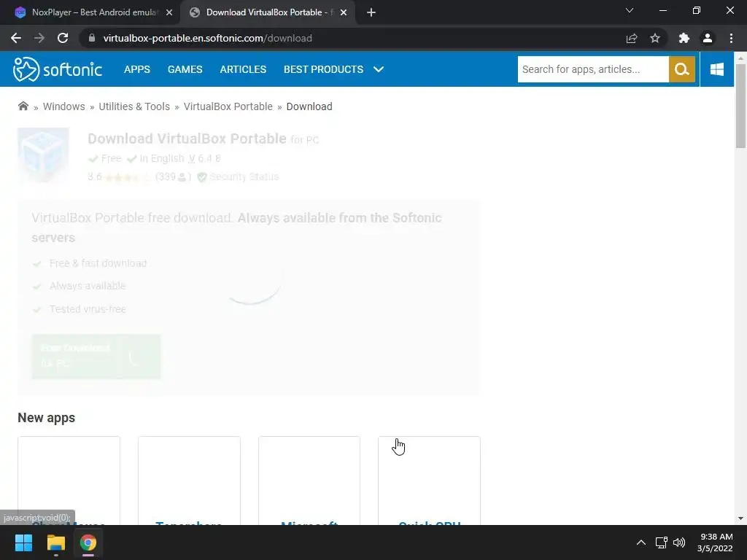
Task: Click Chrome icon on taskbar
Action: pos(88,542)
